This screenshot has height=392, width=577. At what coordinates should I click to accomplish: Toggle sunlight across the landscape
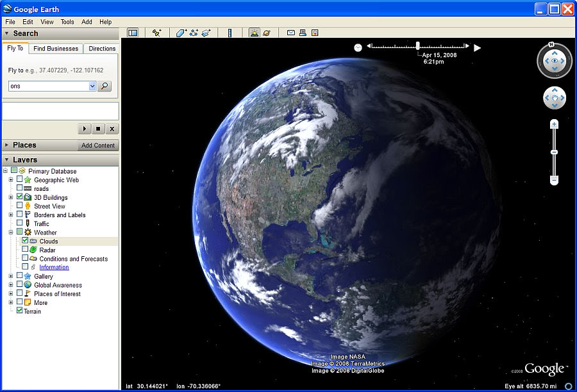(x=254, y=32)
